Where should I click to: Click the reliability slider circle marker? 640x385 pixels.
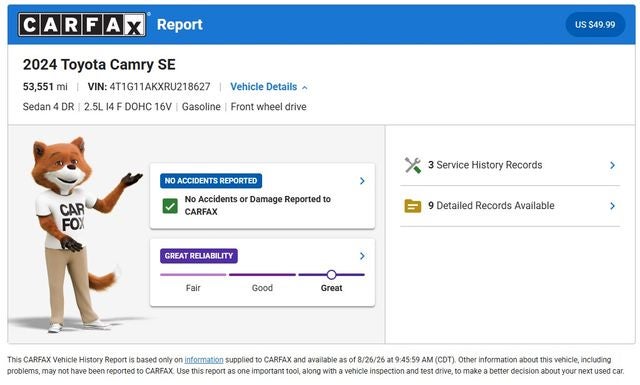pyautogui.click(x=331, y=275)
